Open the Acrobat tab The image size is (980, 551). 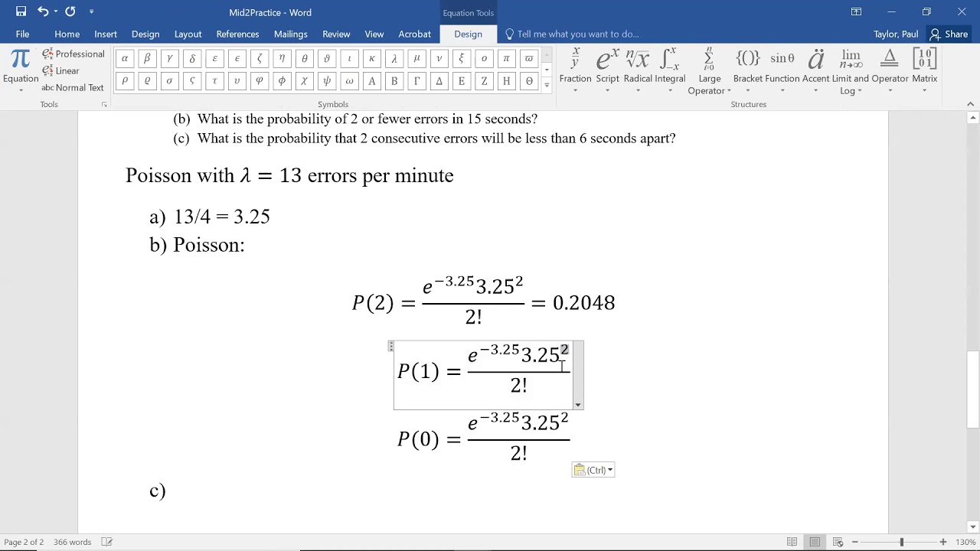414,34
